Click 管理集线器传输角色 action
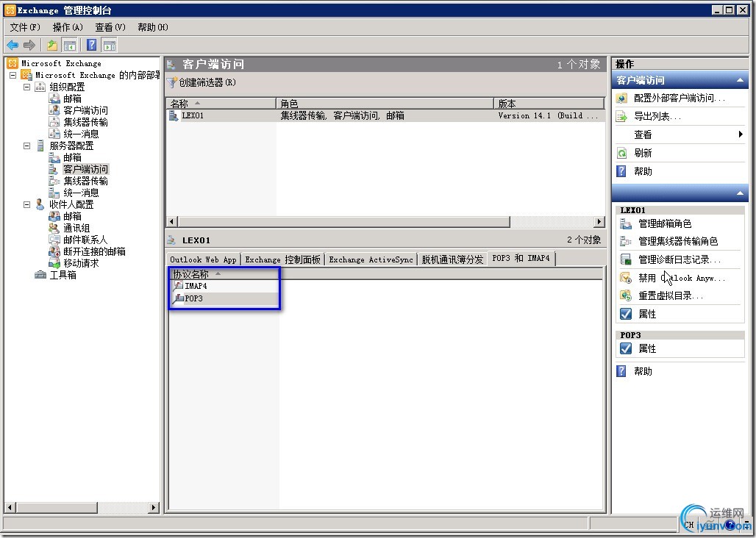 678,241
